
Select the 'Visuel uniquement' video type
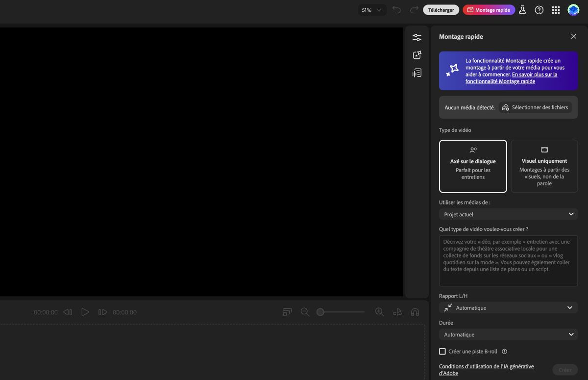(x=544, y=166)
